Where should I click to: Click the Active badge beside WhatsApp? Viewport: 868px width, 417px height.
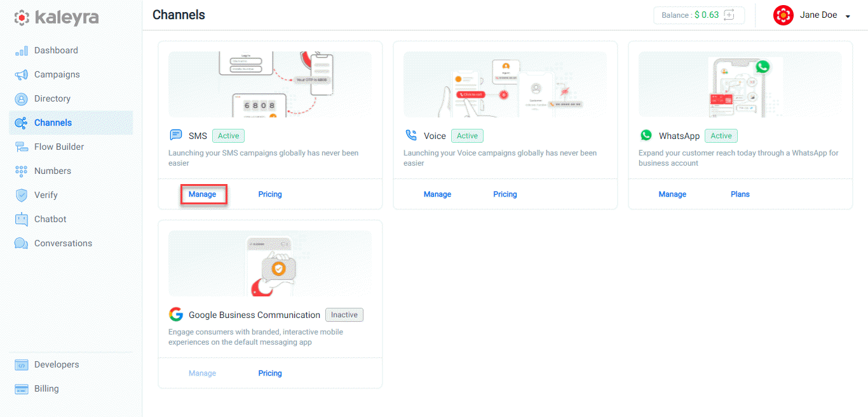coord(721,136)
